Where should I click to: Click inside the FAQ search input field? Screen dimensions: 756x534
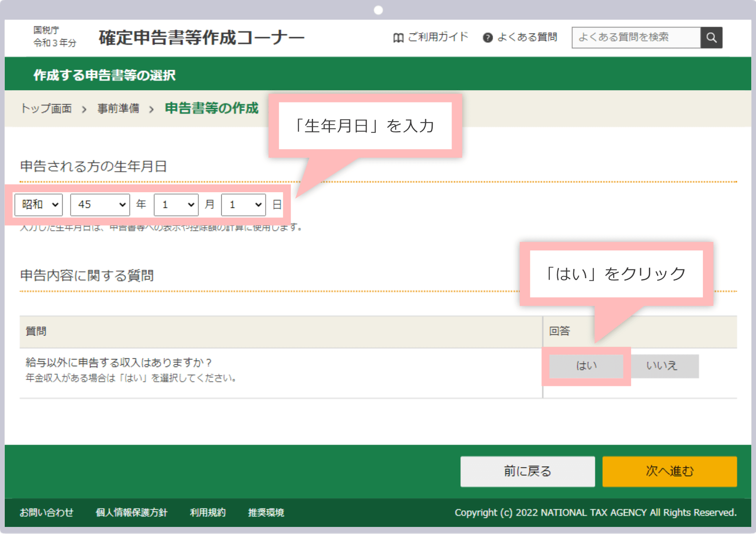[636, 37]
